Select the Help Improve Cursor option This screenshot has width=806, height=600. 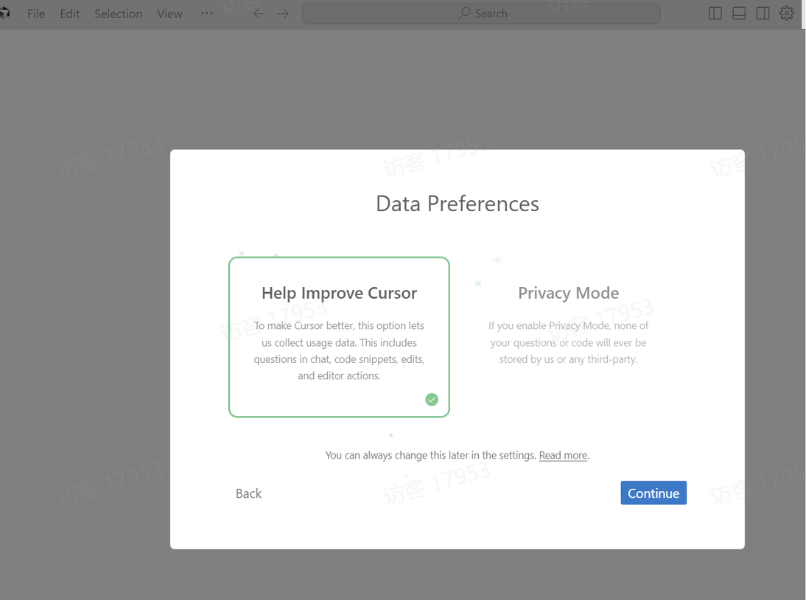point(339,337)
